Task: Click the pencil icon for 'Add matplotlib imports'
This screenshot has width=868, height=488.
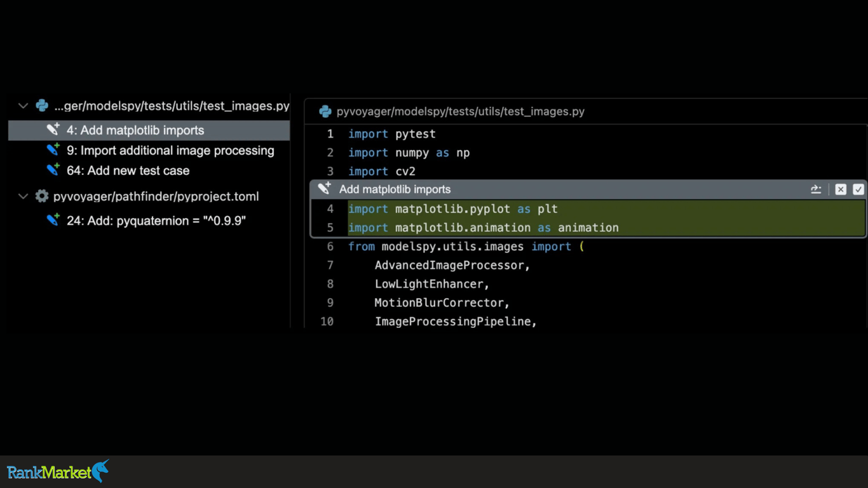Action: [53, 130]
